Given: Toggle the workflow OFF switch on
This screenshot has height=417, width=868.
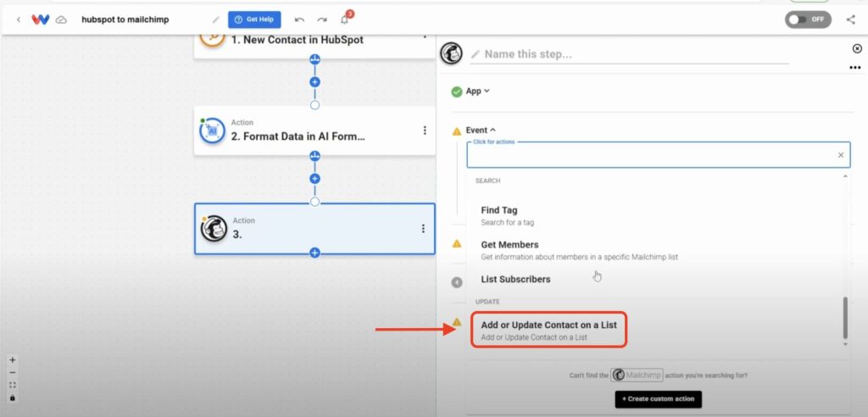Looking at the screenshot, I should click(808, 19).
